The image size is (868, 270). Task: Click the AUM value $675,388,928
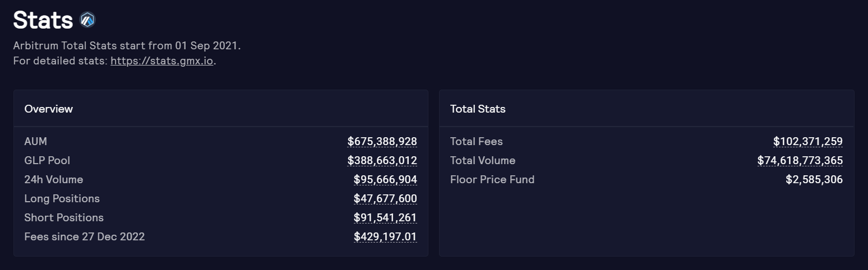382,141
